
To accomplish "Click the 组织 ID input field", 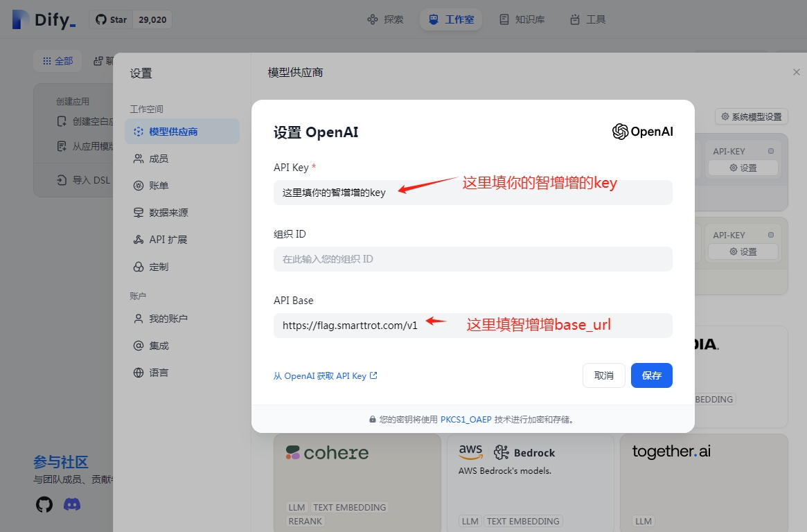I will coord(473,259).
